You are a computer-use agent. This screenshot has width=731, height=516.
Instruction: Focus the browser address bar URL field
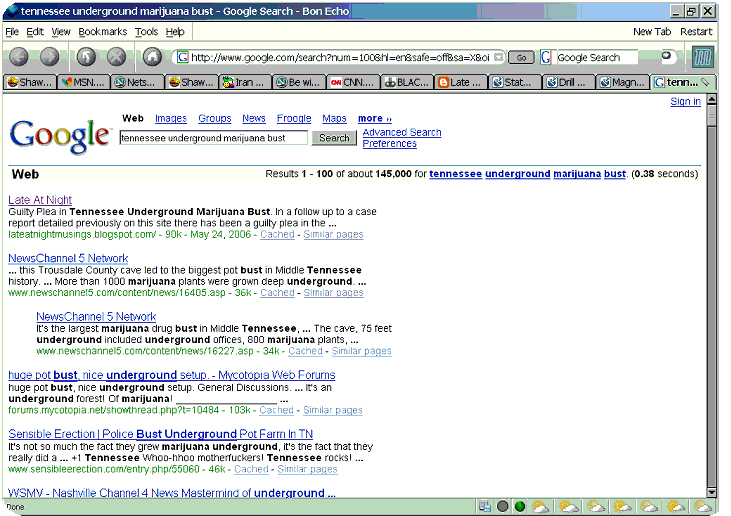click(340, 57)
